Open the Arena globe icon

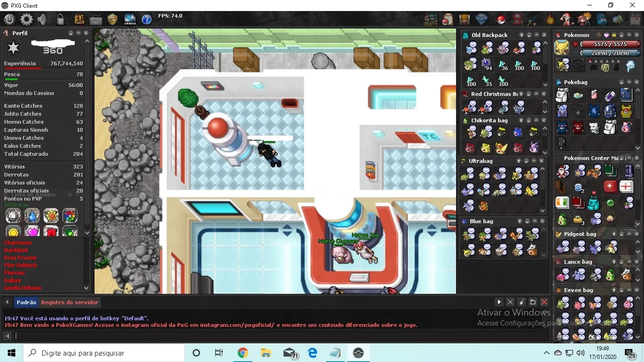point(130,19)
